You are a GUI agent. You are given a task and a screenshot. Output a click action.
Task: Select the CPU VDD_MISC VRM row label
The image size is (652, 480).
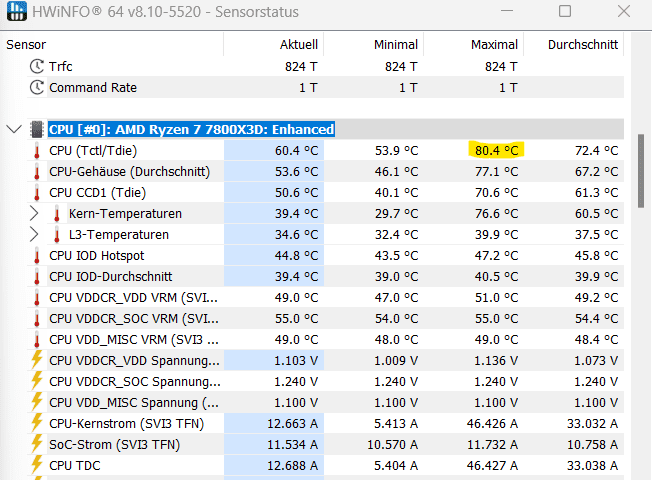coord(134,339)
